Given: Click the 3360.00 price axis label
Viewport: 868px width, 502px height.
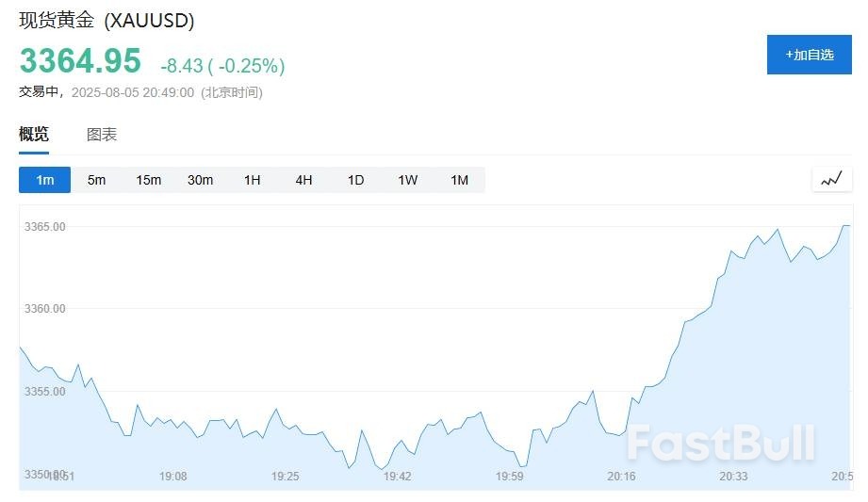Looking at the screenshot, I should click(45, 309).
